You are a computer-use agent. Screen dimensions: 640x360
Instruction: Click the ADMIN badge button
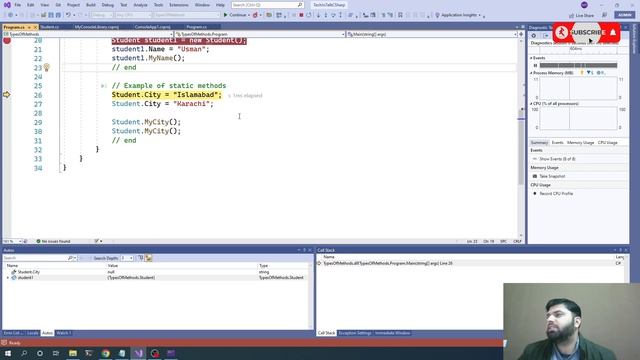[625, 15]
